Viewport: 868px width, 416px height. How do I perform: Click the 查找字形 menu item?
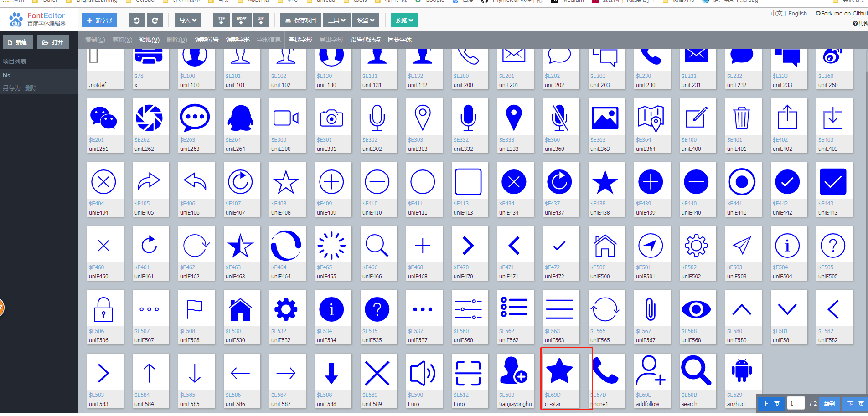click(300, 40)
